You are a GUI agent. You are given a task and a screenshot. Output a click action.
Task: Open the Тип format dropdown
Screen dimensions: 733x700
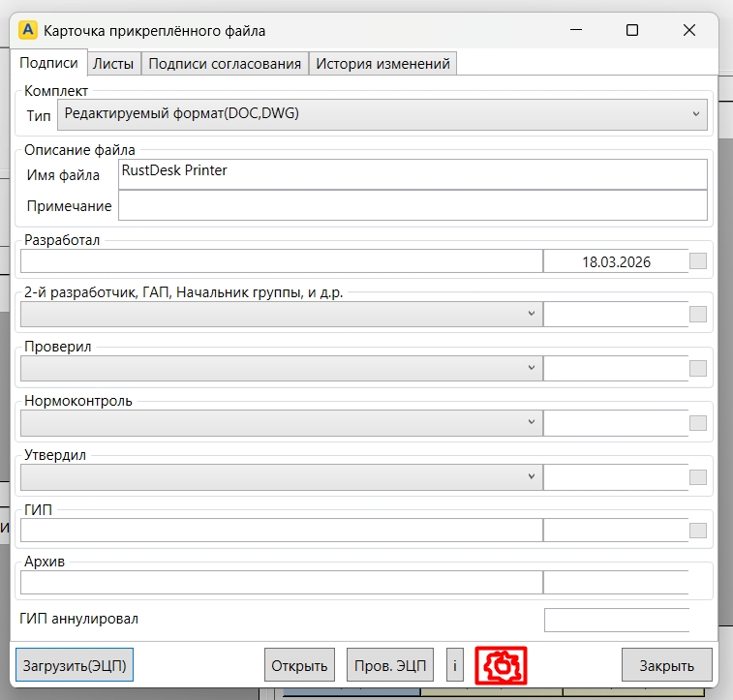pos(382,114)
